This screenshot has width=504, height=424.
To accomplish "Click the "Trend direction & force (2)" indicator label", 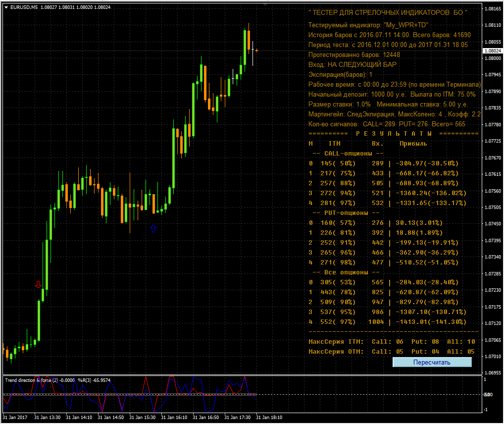I will pyautogui.click(x=32, y=380).
